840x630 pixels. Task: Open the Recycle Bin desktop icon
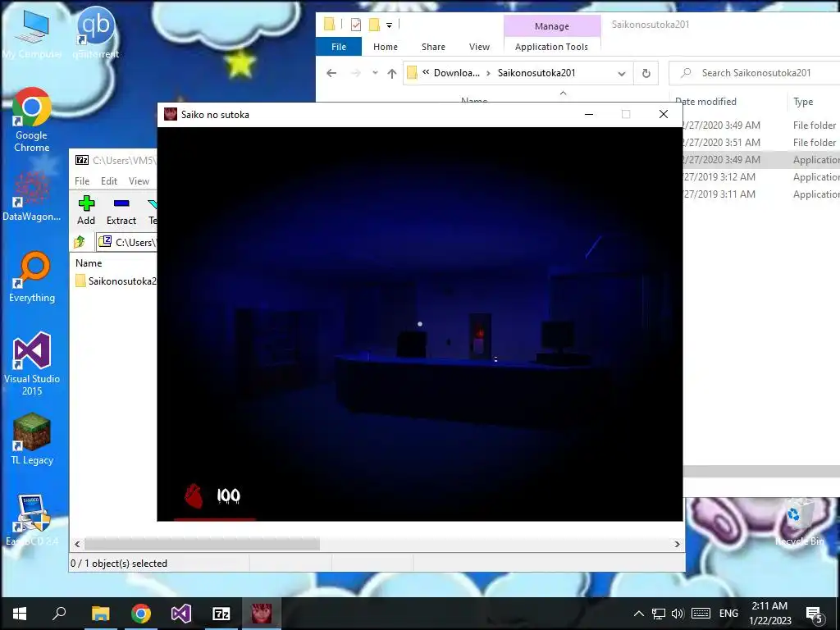[x=800, y=522]
